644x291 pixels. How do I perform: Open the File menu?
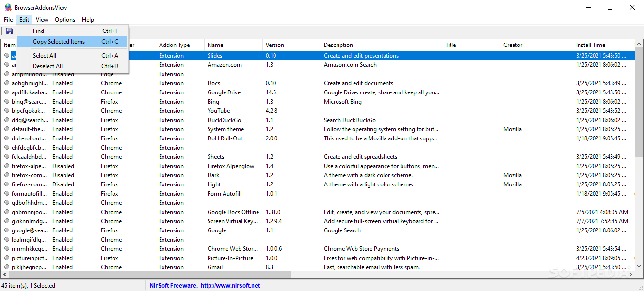8,20
